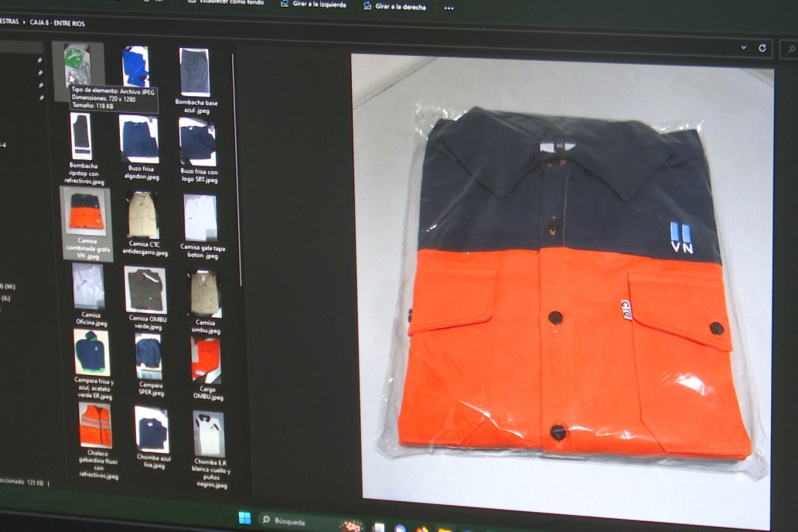Click CAJA 8 - ENTRE RIOS breadcrumb
Image resolution: width=798 pixels, height=532 pixels.
pyautogui.click(x=57, y=23)
